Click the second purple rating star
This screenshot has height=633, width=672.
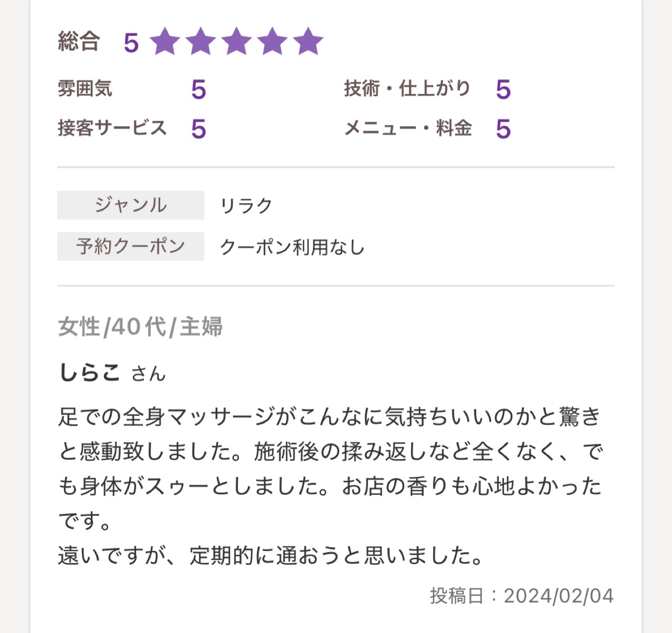201,41
